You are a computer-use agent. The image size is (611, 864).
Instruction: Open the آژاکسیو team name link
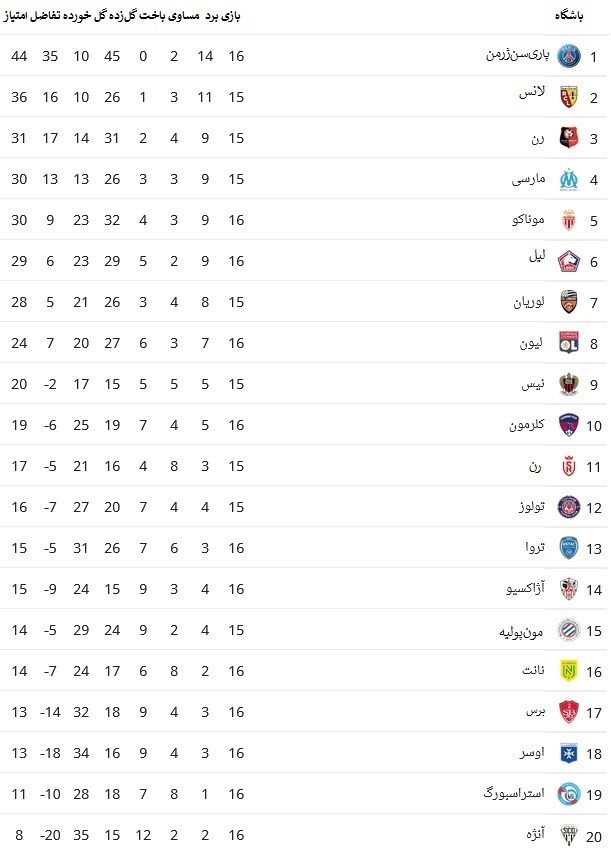[x=525, y=589]
